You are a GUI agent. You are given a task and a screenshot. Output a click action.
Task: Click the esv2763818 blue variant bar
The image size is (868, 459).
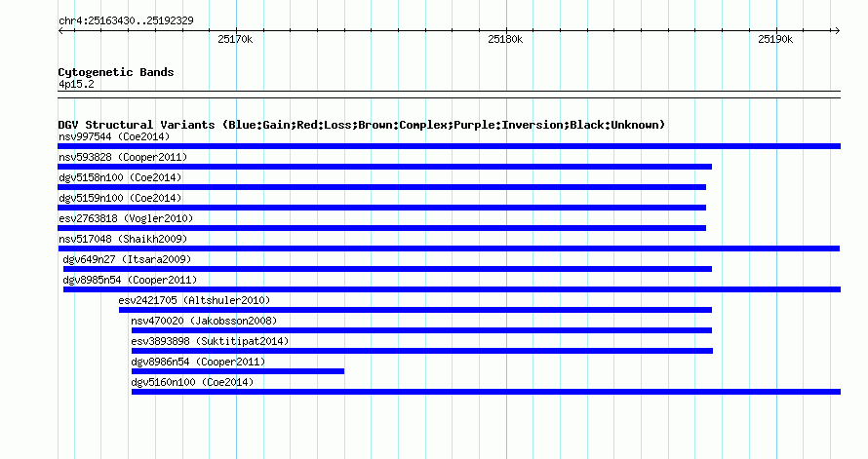(x=382, y=228)
